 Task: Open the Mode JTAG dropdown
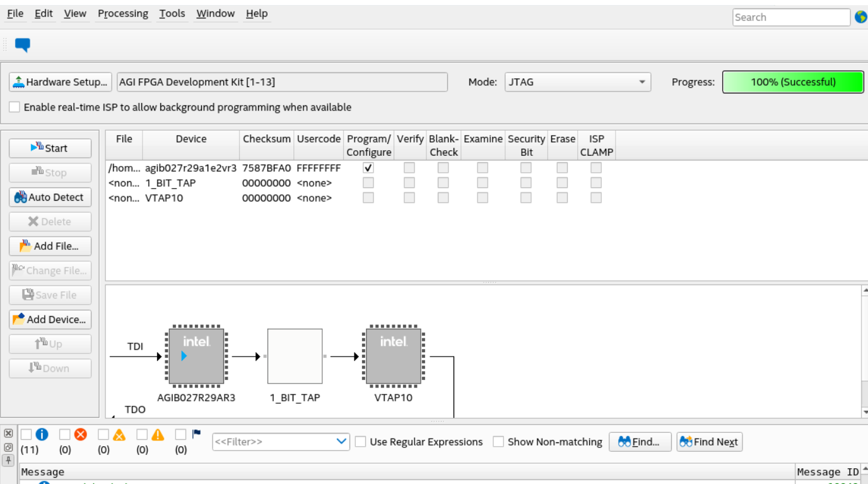[577, 82]
